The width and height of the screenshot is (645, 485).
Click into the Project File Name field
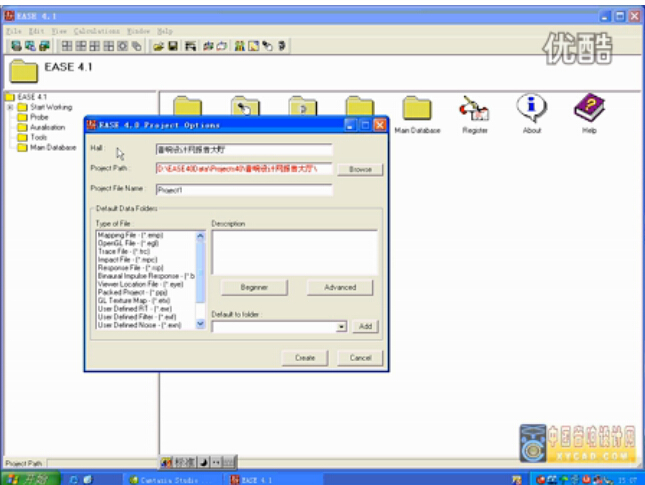244,190
